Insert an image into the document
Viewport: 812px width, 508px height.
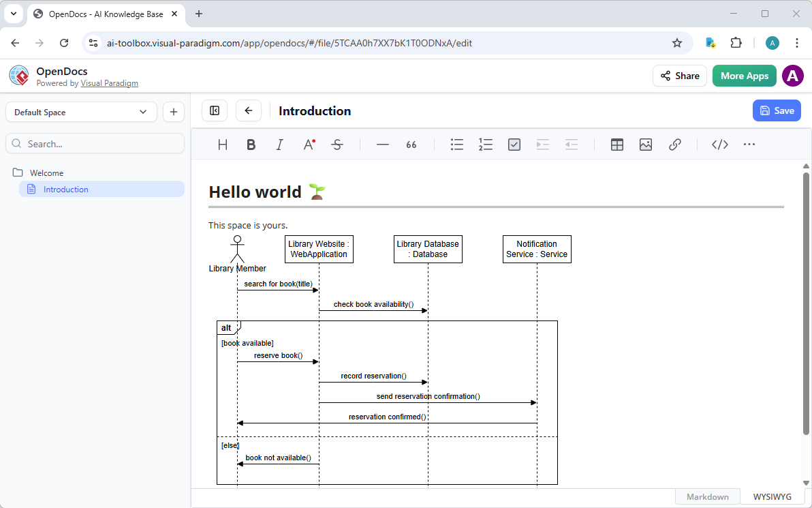[645, 144]
